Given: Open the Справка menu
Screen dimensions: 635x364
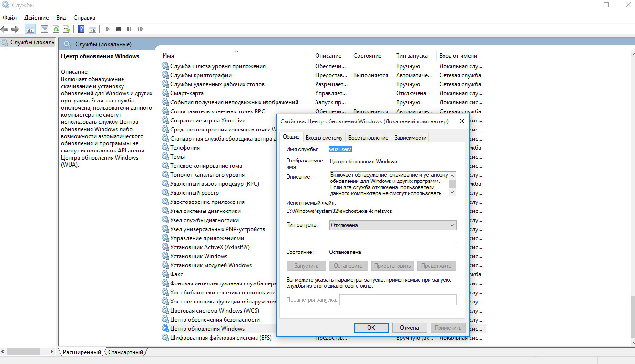Looking at the screenshot, I should 84,18.
